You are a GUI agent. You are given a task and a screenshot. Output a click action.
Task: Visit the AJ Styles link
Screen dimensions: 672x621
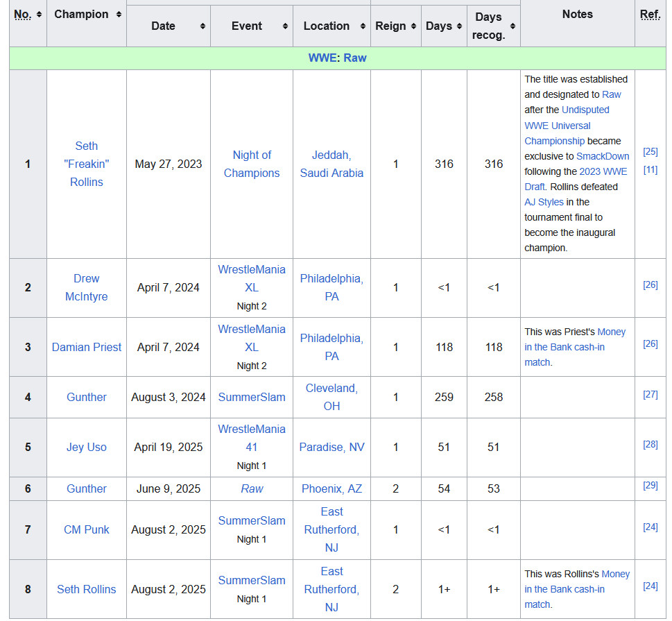click(544, 202)
